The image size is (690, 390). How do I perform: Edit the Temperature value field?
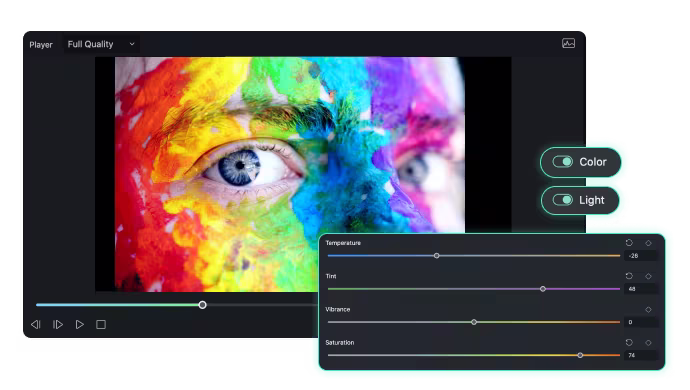[641, 256]
